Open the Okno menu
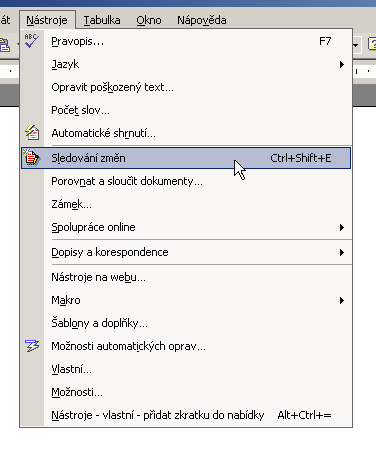Screen dimensions: 376x456 click(x=149, y=20)
